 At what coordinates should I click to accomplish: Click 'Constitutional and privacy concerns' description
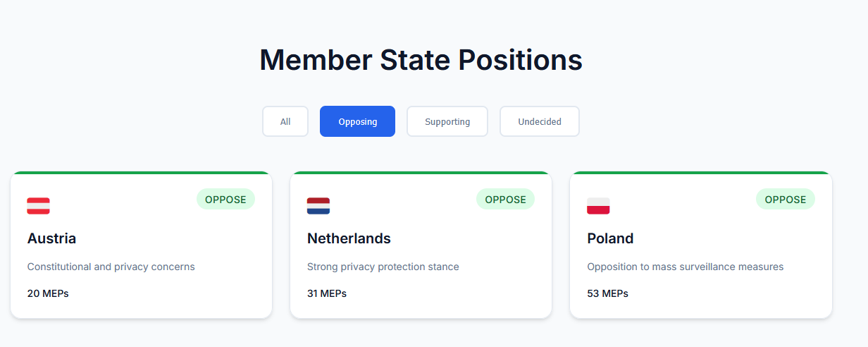coord(111,267)
